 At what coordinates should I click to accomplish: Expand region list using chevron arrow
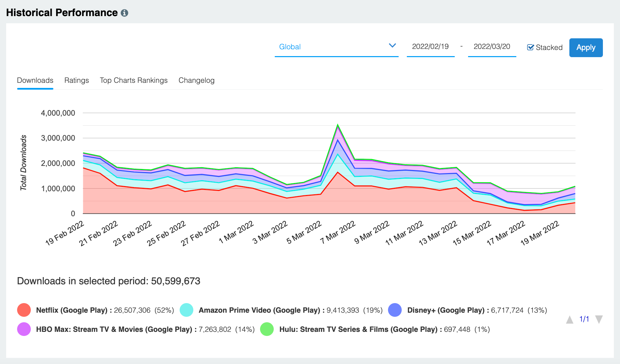tap(392, 45)
